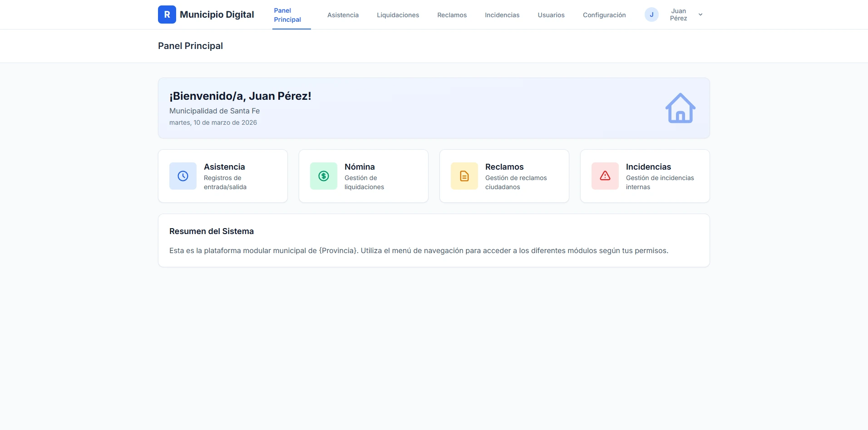
Task: Click the J user avatar
Action: 651,15
